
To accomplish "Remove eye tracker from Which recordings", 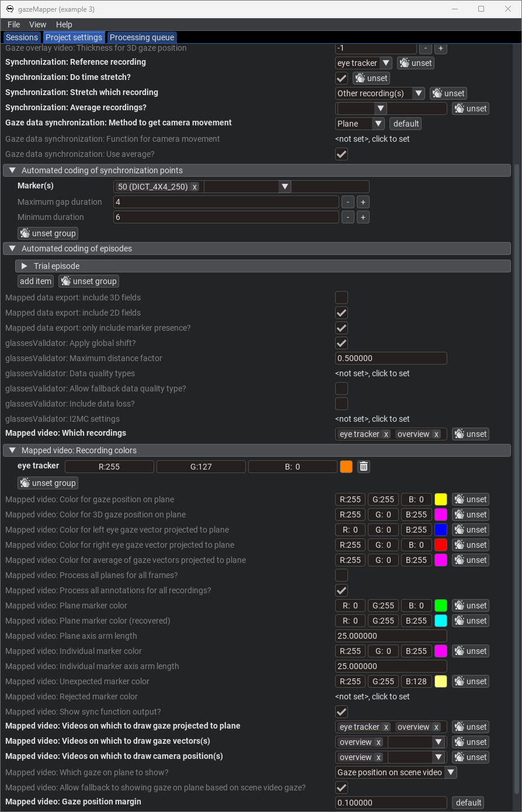I will click(x=386, y=434).
